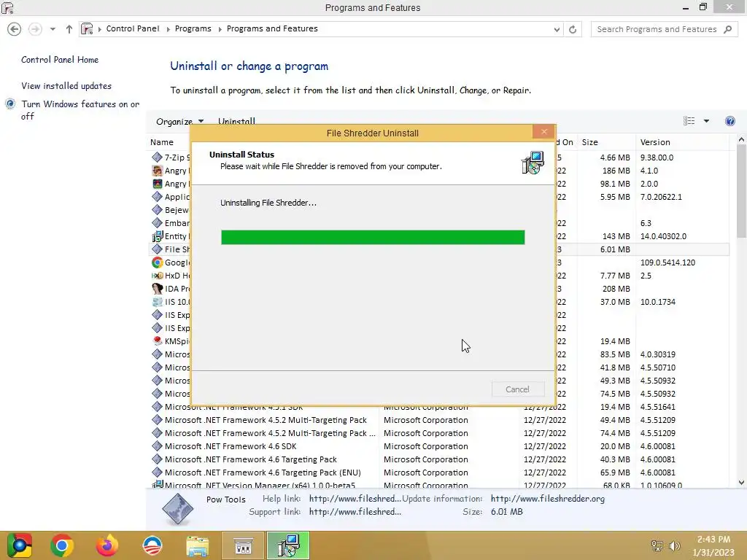Click the Forward navigation arrow
Viewport: 747px width, 560px height.
coord(35,29)
